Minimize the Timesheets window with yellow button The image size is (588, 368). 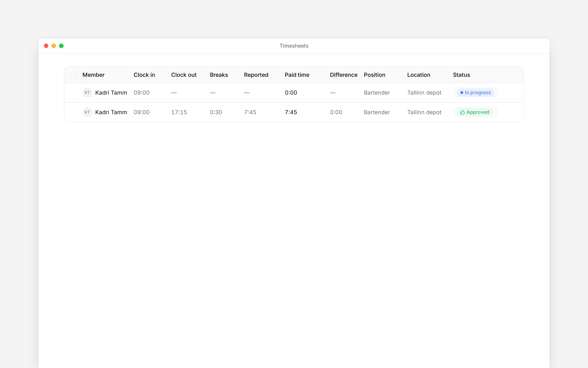pyautogui.click(x=54, y=46)
